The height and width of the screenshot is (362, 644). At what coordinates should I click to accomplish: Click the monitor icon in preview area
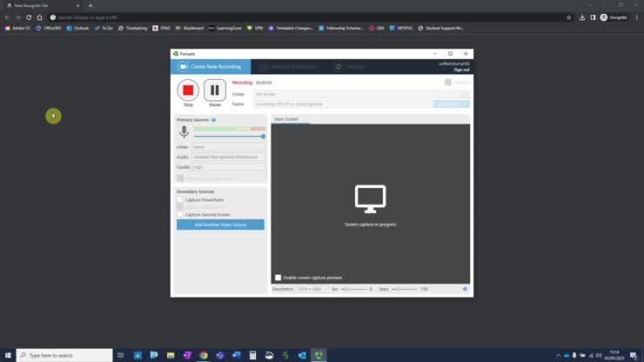click(371, 199)
